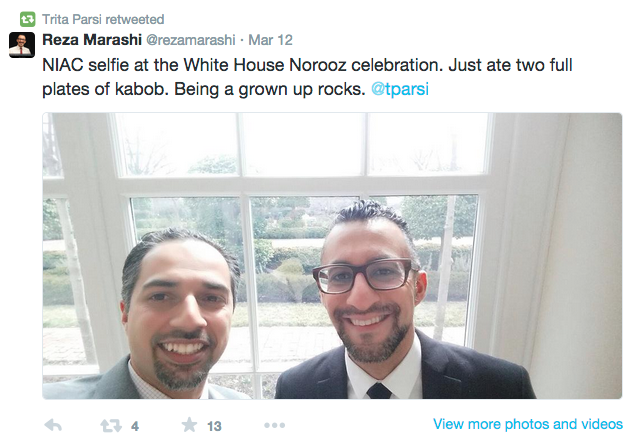Expand the attached selfie photo
The height and width of the screenshot is (446, 639).
pyautogui.click(x=332, y=256)
